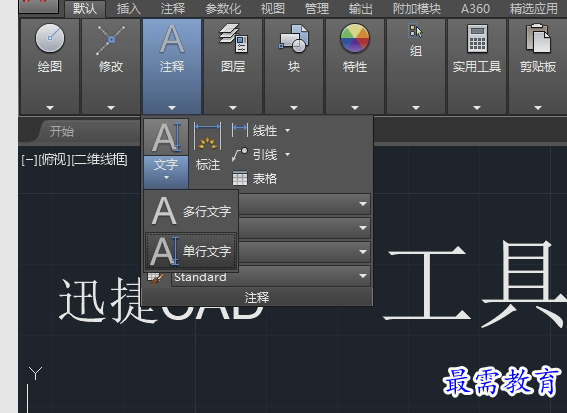Open the 实用工具 calculator icon
Image resolution: width=567 pixels, height=413 pixels.
point(477,38)
